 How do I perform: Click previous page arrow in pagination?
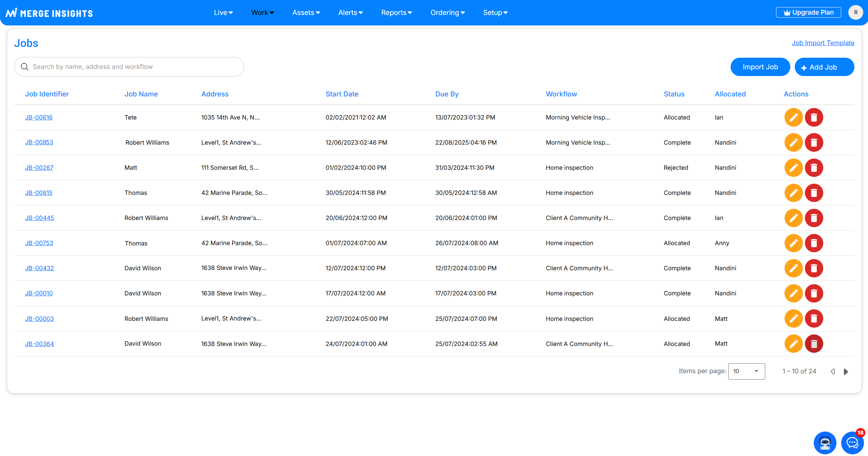833,371
